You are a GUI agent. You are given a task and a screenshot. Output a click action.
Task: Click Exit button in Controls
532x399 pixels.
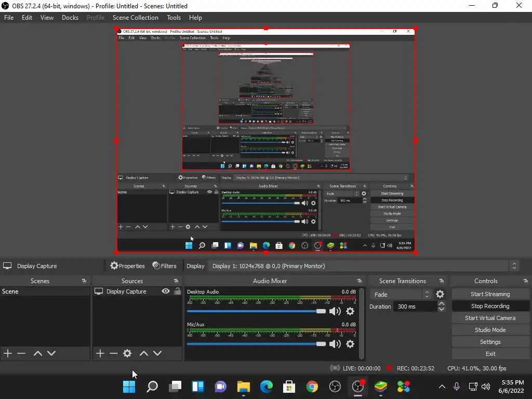(490, 353)
